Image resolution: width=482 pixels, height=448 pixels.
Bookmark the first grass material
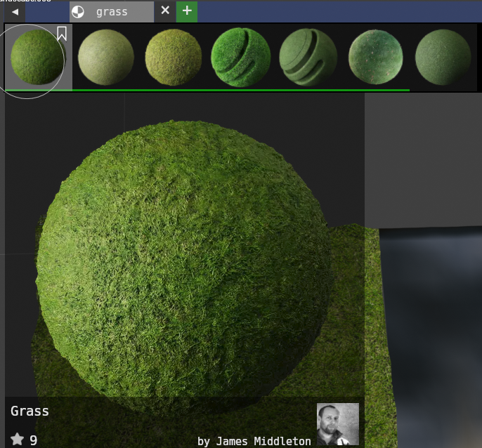point(62,34)
